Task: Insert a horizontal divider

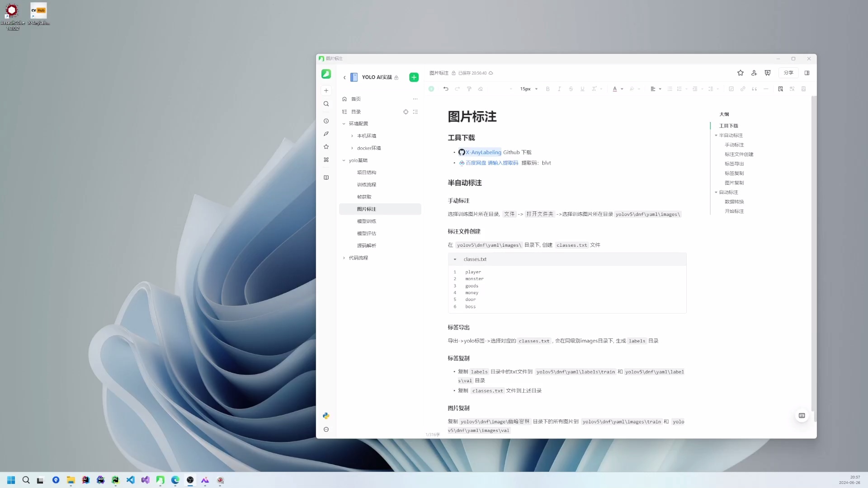Action: (766, 89)
